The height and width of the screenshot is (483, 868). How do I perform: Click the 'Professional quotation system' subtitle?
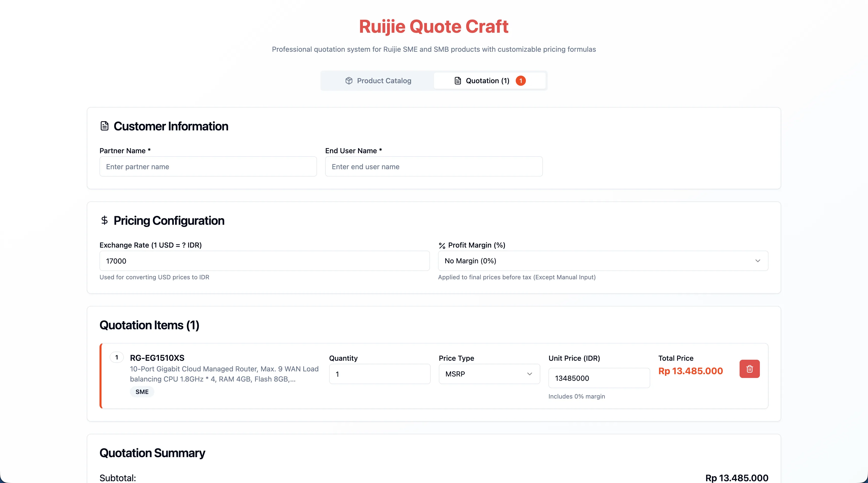pyautogui.click(x=434, y=49)
